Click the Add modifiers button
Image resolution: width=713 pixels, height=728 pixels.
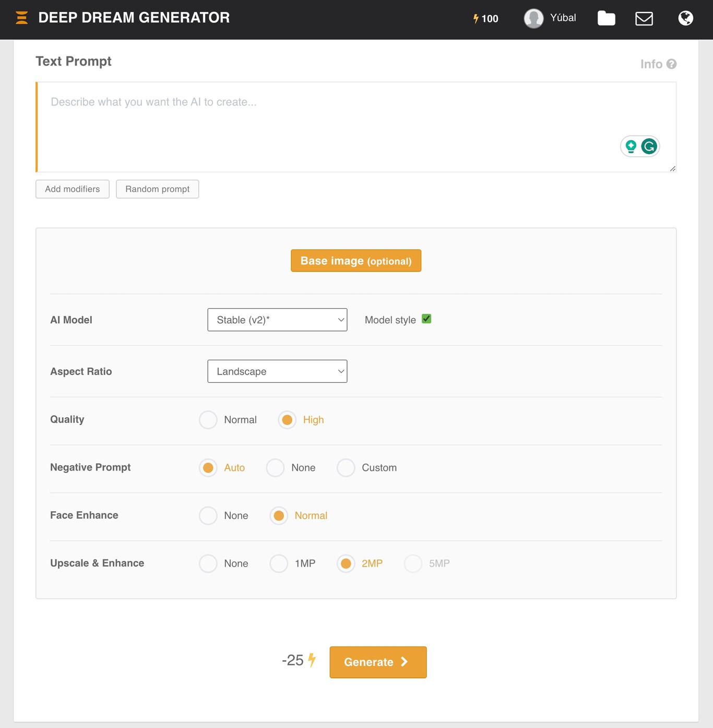coord(73,189)
